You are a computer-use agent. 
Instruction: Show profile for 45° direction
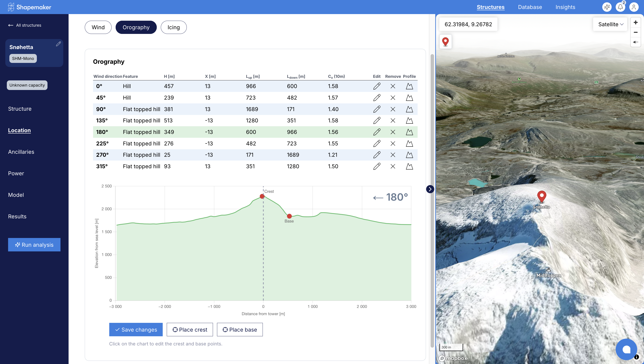(x=409, y=98)
